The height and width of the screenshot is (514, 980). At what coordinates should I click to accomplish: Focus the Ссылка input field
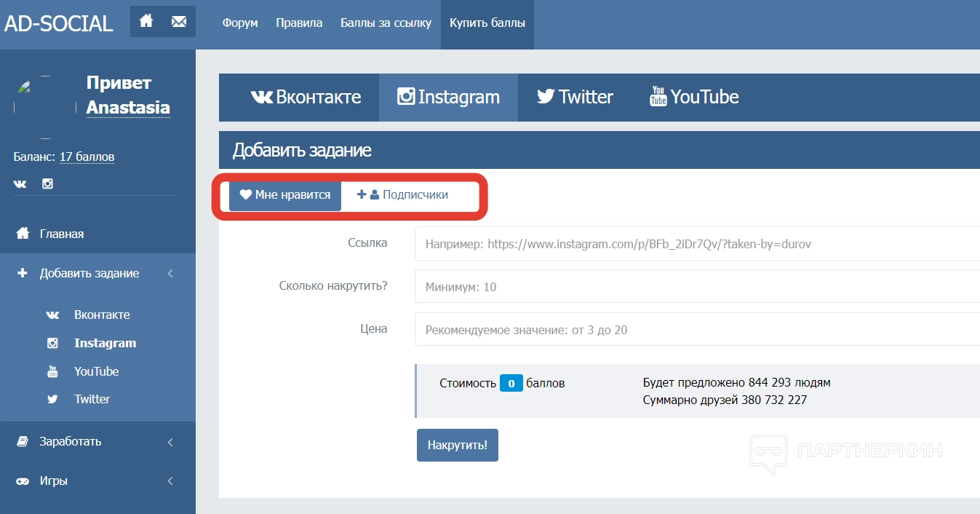tap(697, 244)
